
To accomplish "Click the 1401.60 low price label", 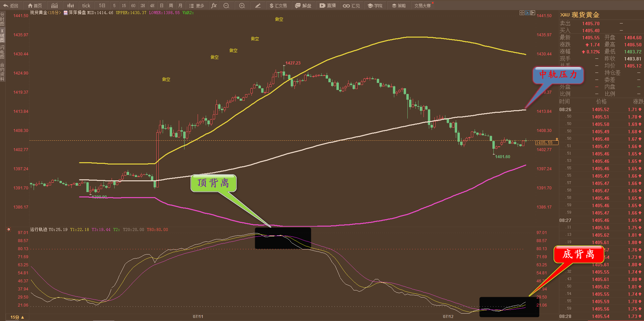I will click(502, 157).
